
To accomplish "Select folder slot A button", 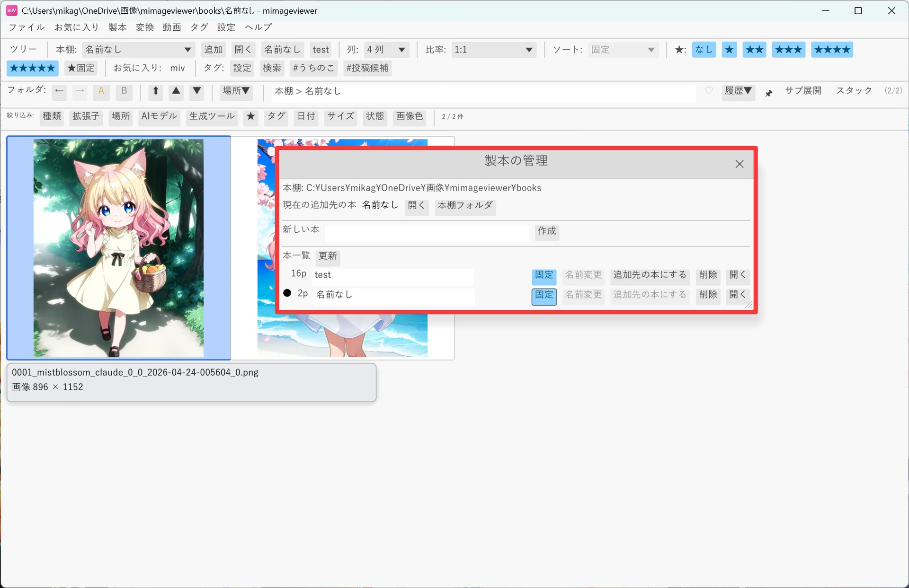I will pyautogui.click(x=101, y=91).
